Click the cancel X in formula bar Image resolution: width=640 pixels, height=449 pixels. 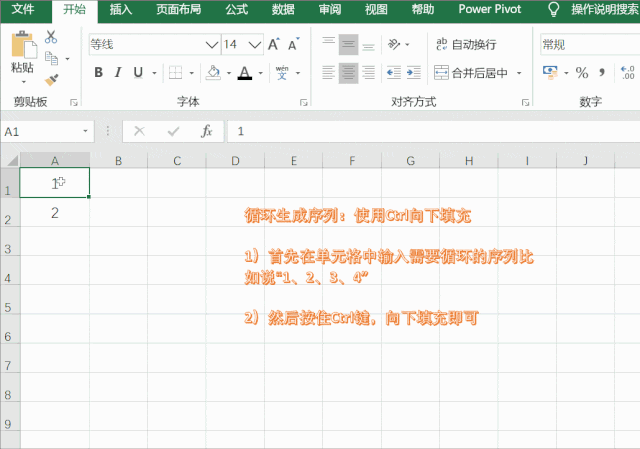139,131
